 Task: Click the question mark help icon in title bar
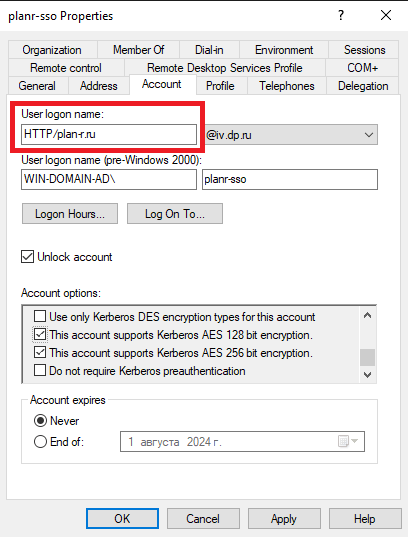click(x=341, y=15)
